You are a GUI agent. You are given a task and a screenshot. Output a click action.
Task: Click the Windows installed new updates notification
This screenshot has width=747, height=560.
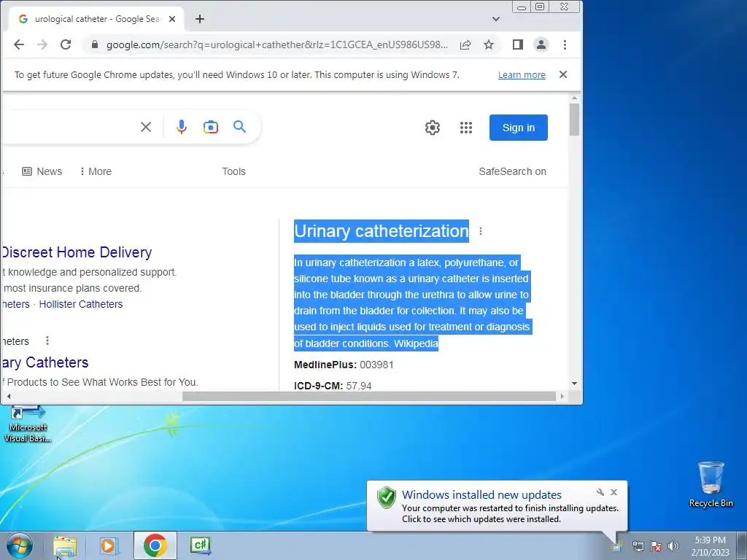click(x=496, y=506)
